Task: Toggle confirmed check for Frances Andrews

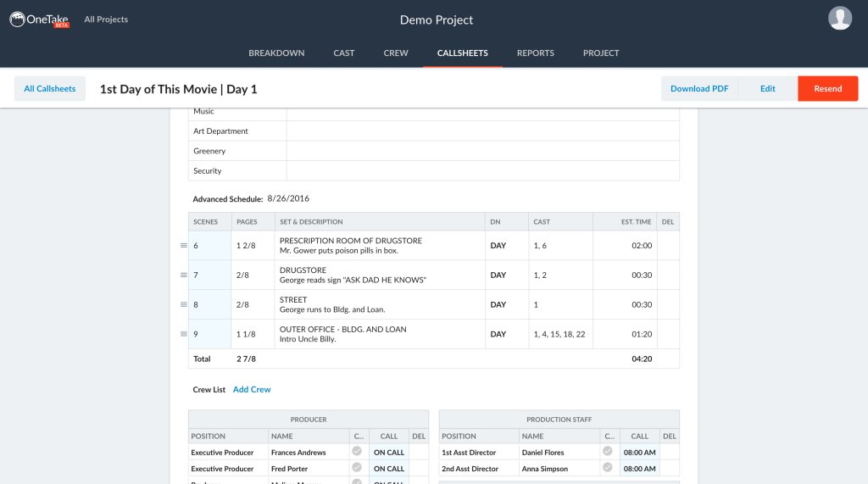Action: [x=357, y=451]
